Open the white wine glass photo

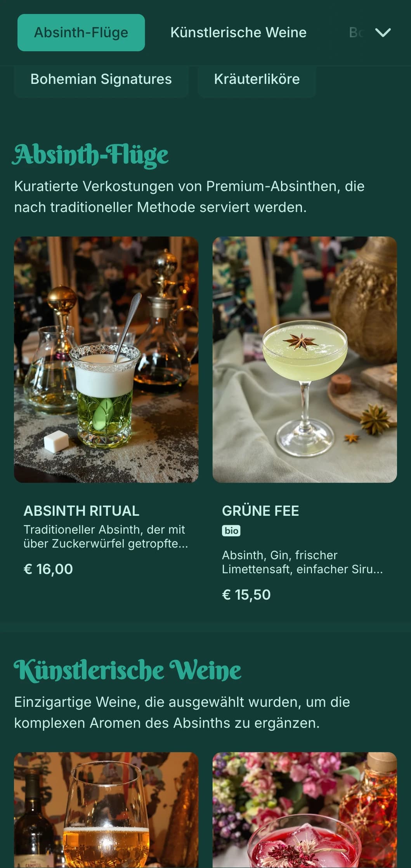[x=106, y=810]
